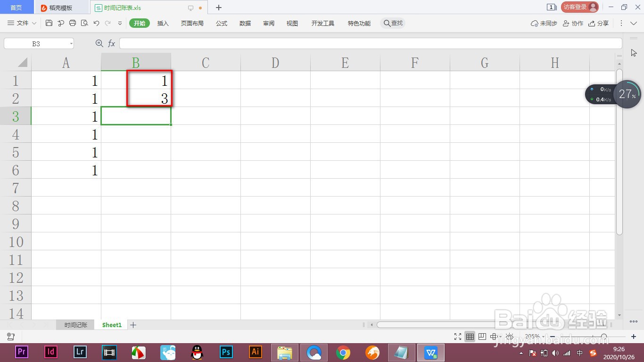Select column D header

275,62
